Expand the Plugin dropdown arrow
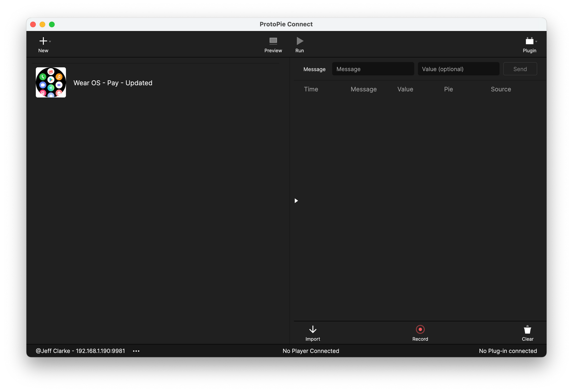The image size is (573, 392). (536, 42)
